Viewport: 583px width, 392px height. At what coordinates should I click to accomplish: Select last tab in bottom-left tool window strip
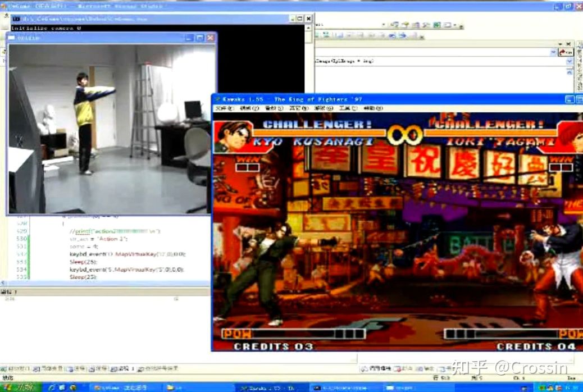coord(158,369)
